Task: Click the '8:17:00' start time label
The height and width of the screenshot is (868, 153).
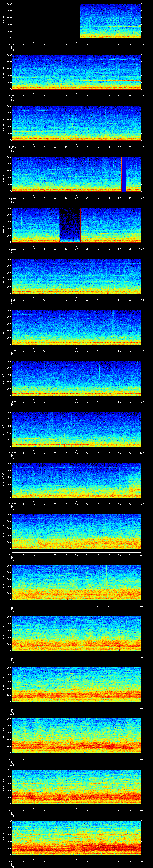Action: [x=12, y=708]
